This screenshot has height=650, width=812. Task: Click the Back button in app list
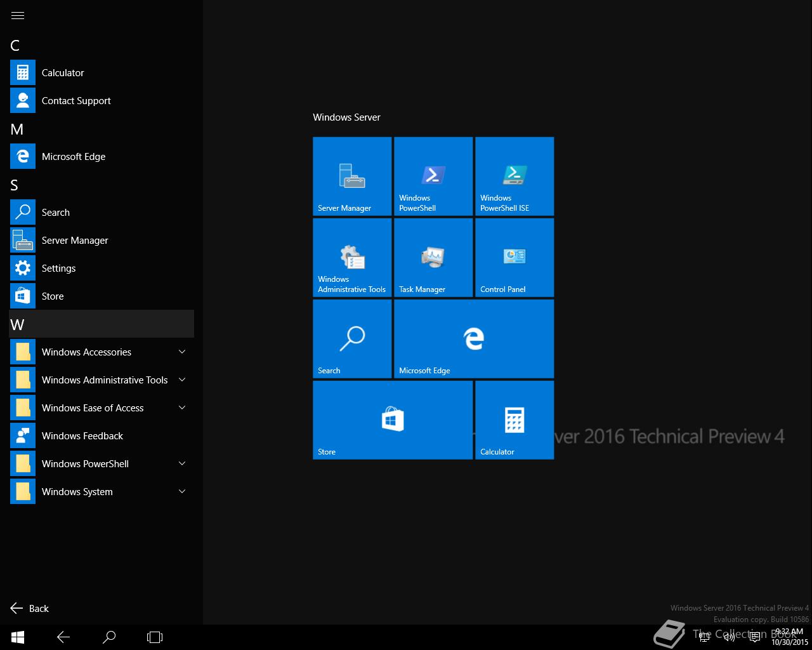pos(30,608)
